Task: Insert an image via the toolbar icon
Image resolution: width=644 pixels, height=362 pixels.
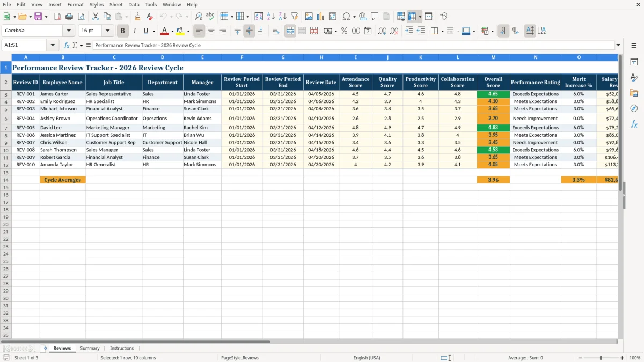Action: click(309, 17)
